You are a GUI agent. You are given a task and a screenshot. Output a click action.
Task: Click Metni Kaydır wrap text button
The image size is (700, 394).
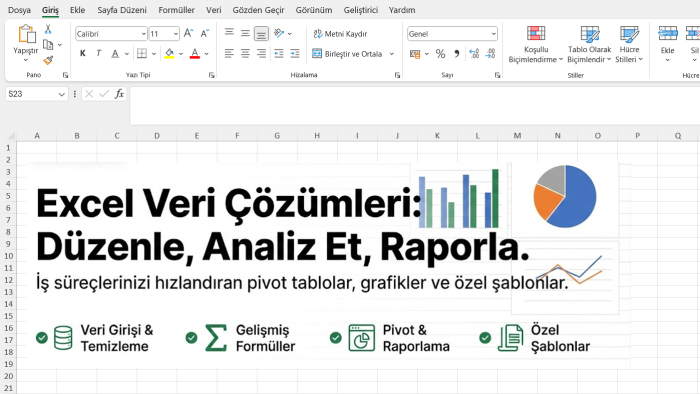[x=340, y=33]
